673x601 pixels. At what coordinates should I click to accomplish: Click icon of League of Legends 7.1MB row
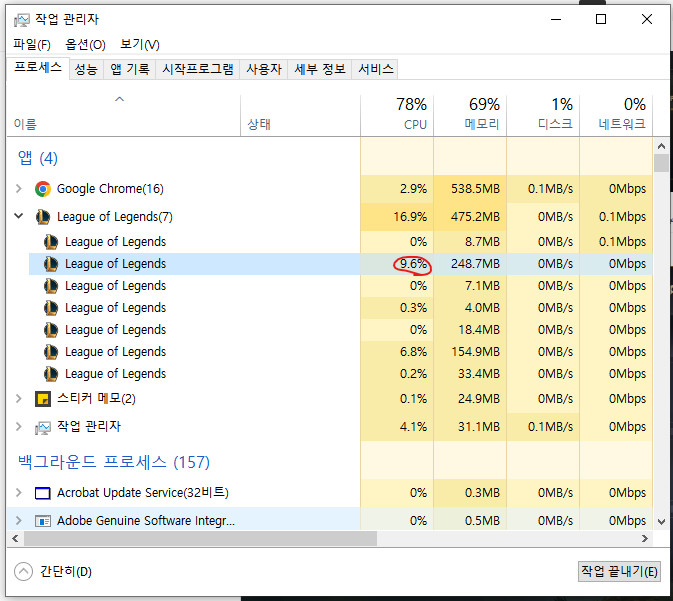pos(51,286)
